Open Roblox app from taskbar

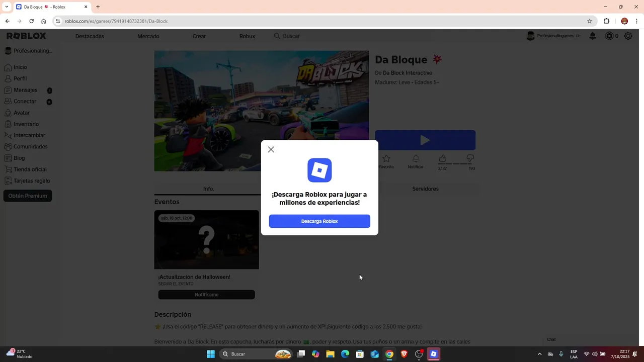click(x=433, y=354)
